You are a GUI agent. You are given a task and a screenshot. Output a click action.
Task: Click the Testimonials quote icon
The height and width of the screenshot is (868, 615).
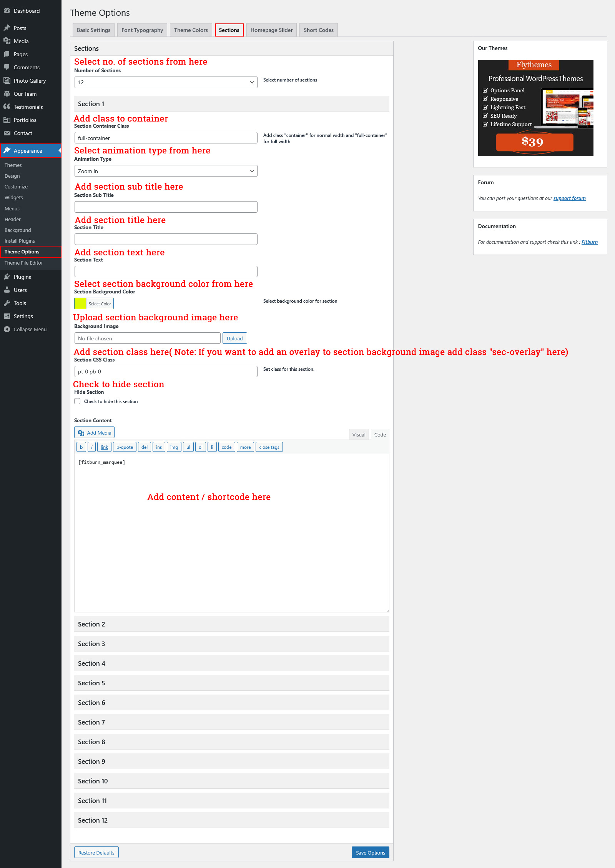(7, 107)
